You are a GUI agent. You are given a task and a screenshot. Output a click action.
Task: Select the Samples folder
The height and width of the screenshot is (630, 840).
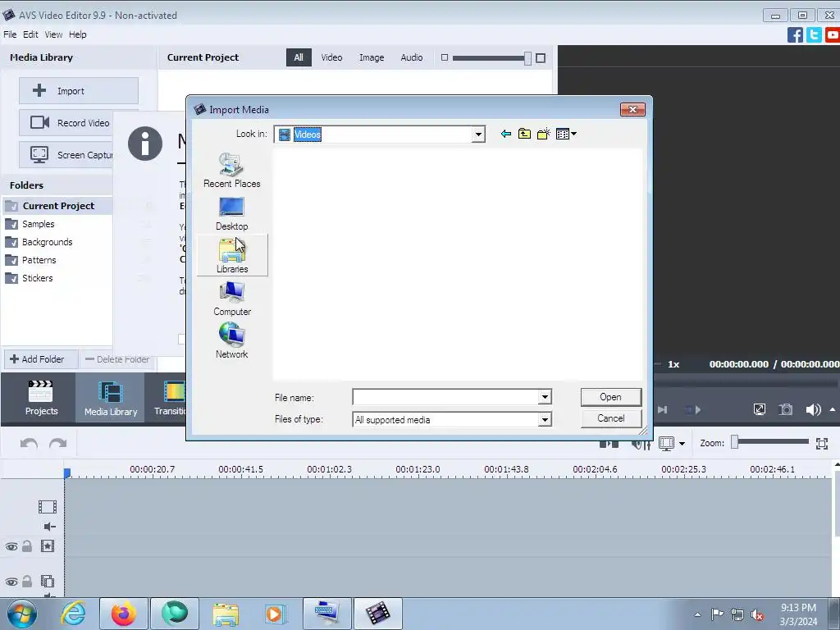(x=38, y=224)
